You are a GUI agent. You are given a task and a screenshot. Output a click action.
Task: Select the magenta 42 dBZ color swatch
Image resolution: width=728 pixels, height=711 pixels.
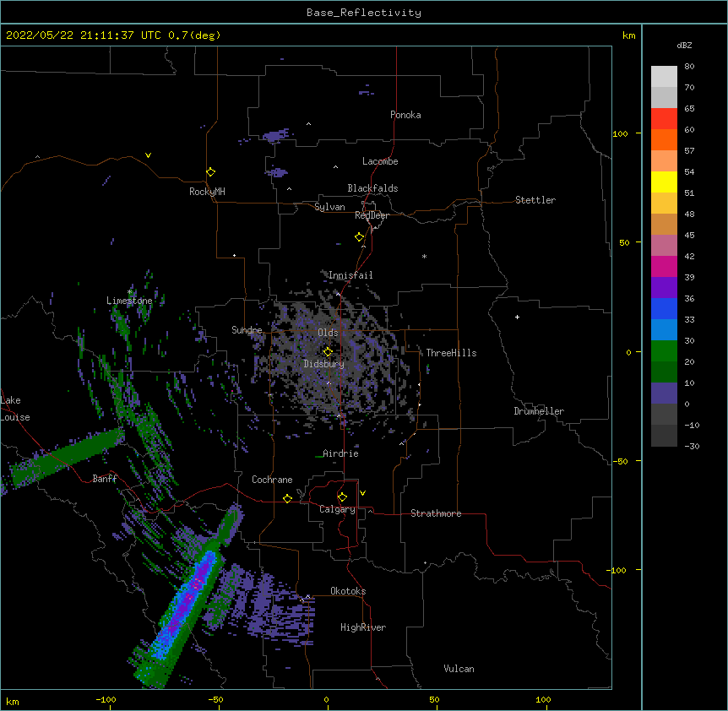point(664,266)
